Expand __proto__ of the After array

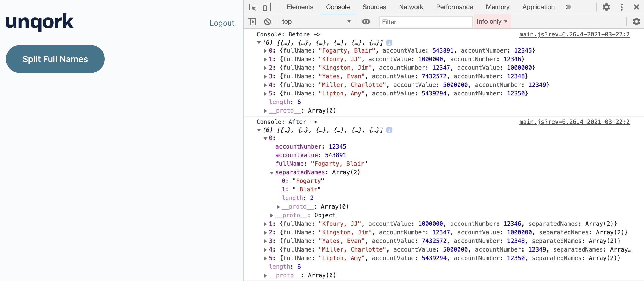(x=265, y=275)
